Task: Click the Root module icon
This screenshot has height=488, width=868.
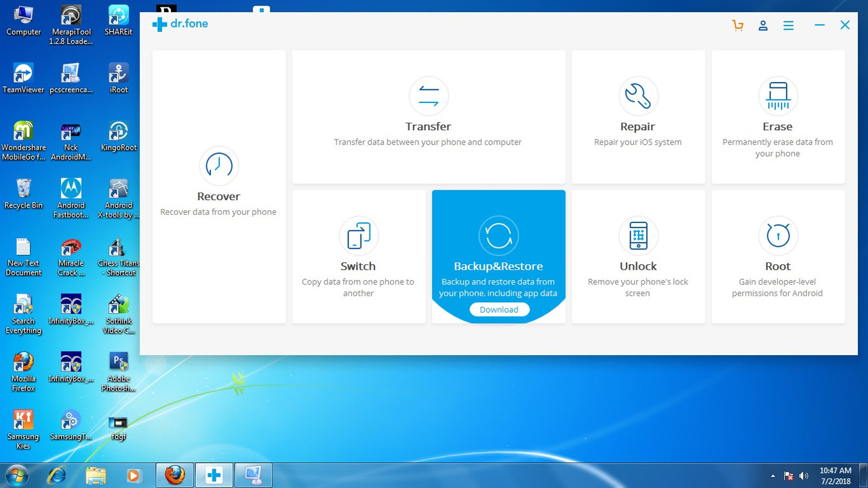Action: [778, 235]
